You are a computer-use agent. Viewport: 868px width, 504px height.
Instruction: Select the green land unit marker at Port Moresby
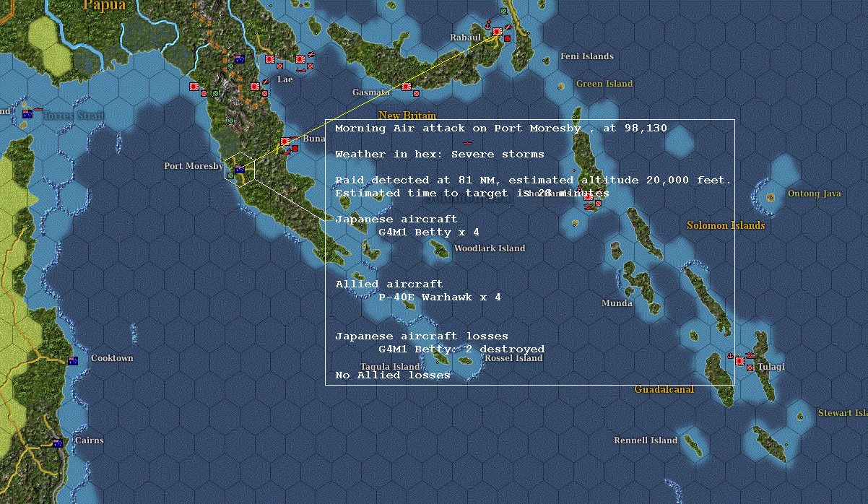(x=231, y=175)
